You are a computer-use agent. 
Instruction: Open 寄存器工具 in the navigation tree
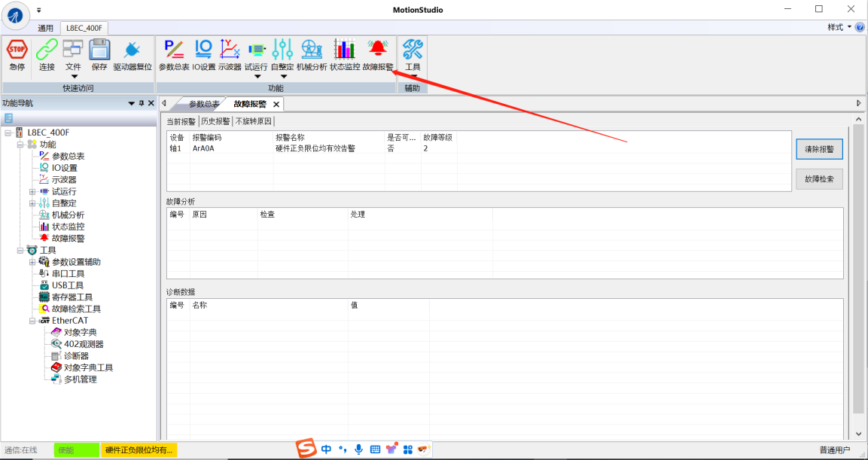click(72, 297)
